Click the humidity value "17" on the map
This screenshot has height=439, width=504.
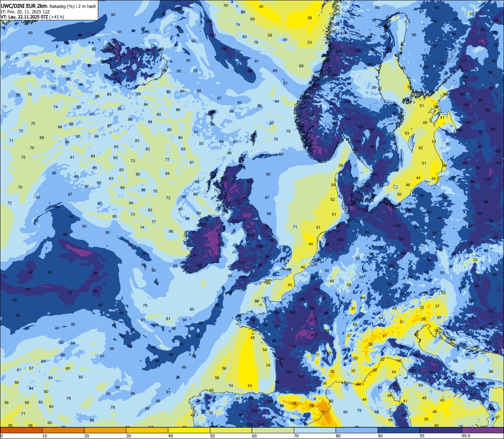coord(323,412)
